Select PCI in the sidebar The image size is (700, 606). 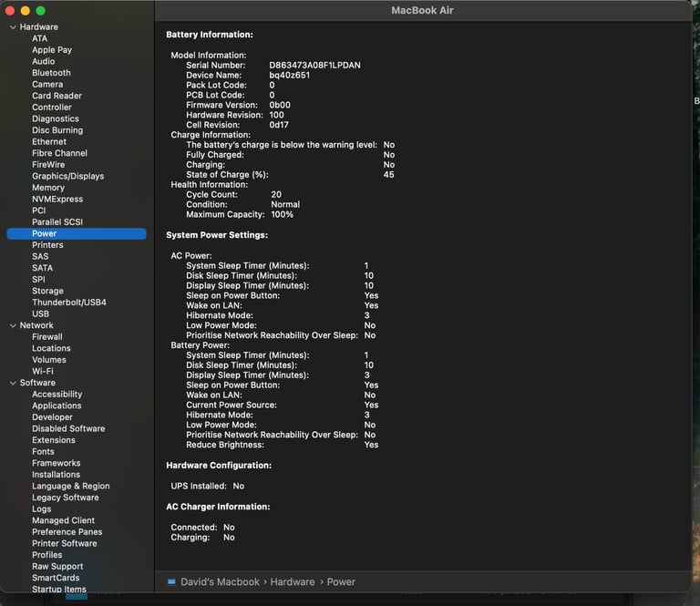[x=39, y=211]
